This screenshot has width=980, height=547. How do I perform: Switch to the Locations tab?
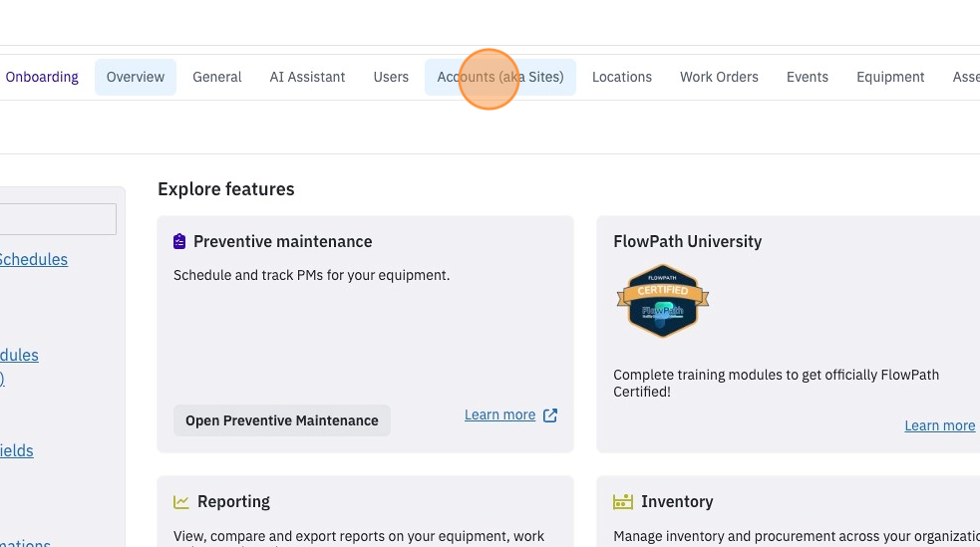coord(622,77)
